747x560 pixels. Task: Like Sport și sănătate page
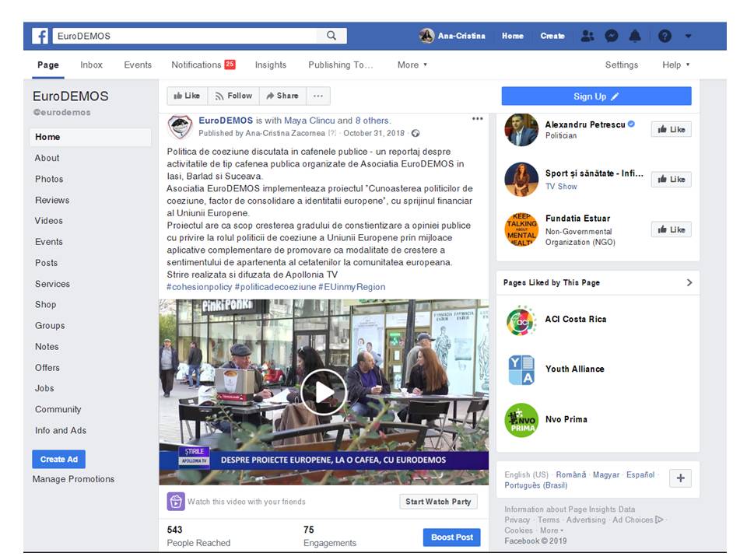tap(672, 179)
